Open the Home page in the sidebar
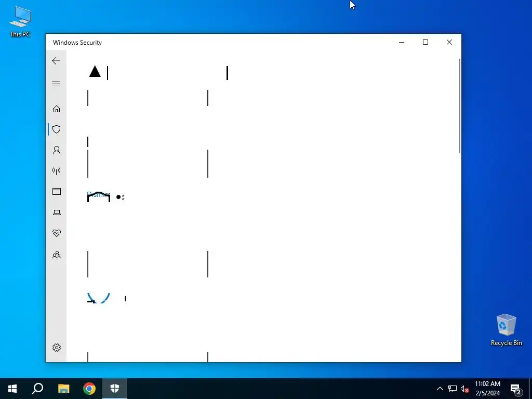Image resolution: width=532 pixels, height=399 pixels. pyautogui.click(x=57, y=109)
